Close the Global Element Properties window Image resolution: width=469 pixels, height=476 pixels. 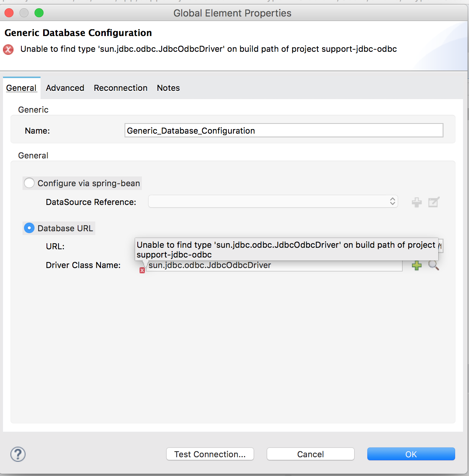9,13
